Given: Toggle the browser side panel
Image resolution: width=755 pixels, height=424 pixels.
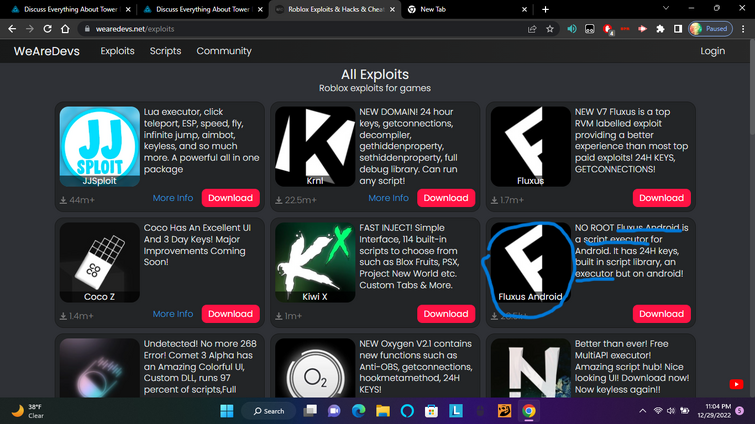Looking at the screenshot, I should 678,29.
